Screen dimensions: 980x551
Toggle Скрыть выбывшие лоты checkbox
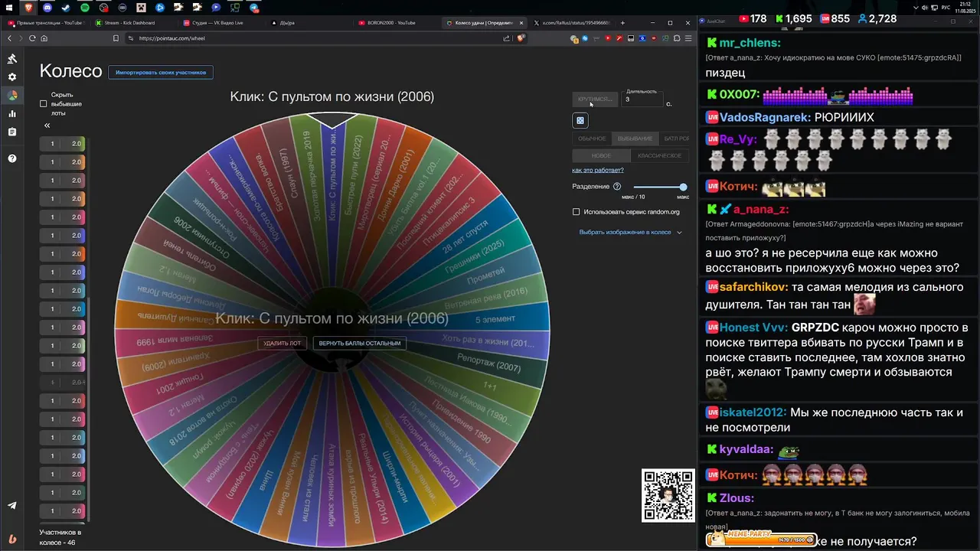coord(44,104)
